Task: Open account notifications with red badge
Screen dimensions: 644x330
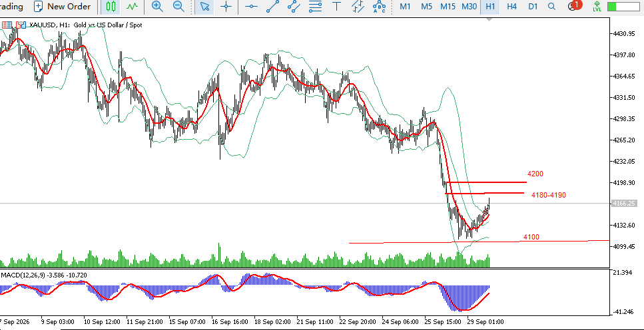Action: pyautogui.click(x=574, y=6)
